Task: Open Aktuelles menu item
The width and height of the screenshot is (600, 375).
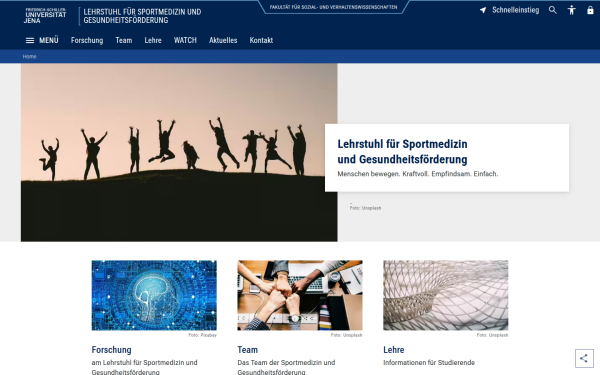Action: tap(223, 40)
